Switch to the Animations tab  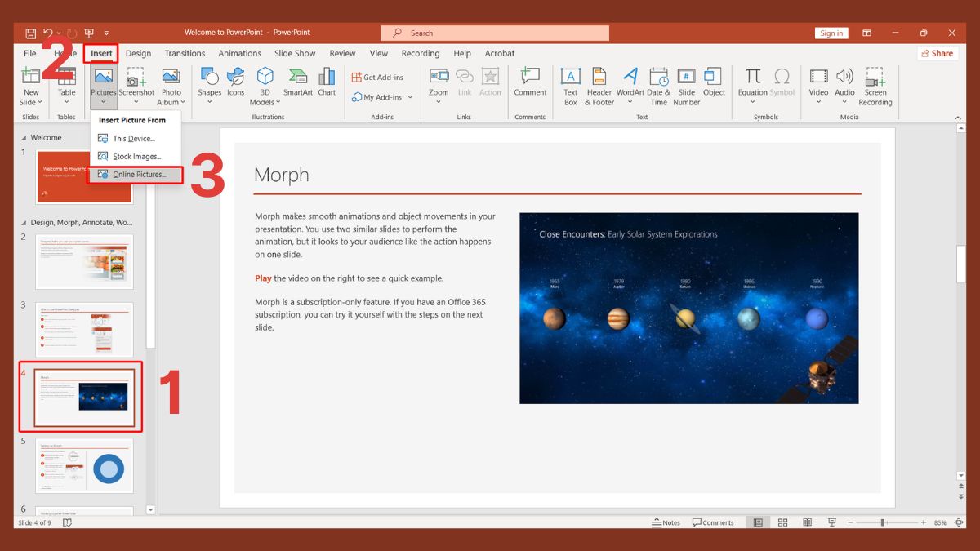click(x=238, y=53)
